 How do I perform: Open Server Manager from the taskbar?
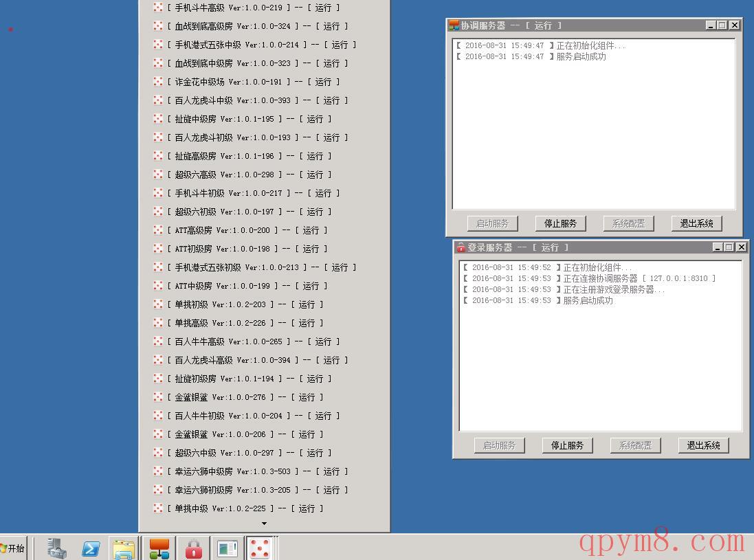coord(57,548)
